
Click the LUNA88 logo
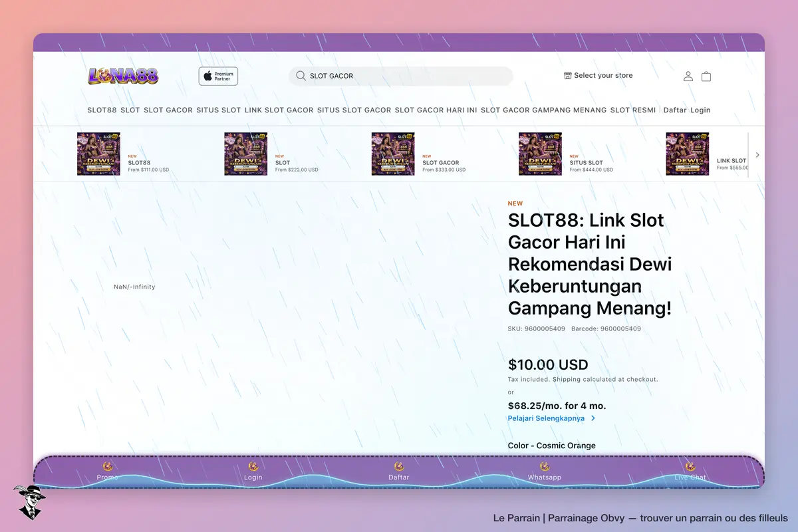tap(123, 76)
